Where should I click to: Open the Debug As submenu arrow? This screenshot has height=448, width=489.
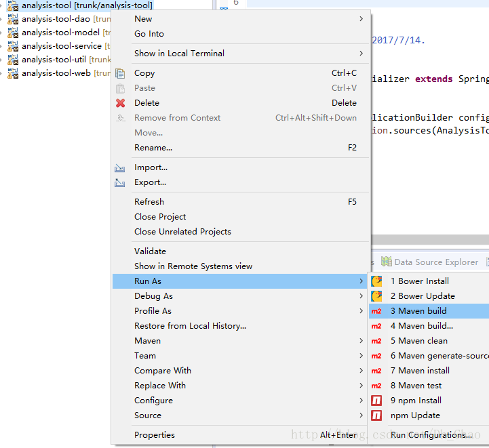[x=361, y=296]
